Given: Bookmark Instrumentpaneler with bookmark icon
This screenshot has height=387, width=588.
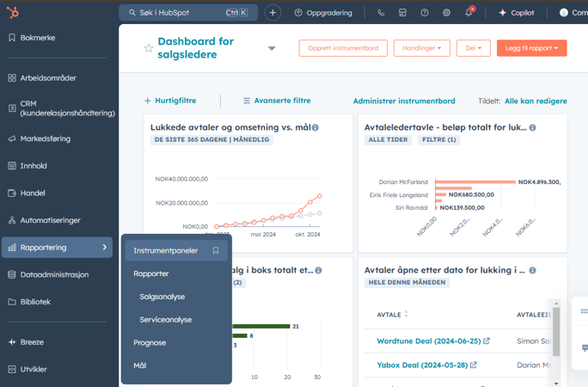Looking at the screenshot, I should [216, 250].
